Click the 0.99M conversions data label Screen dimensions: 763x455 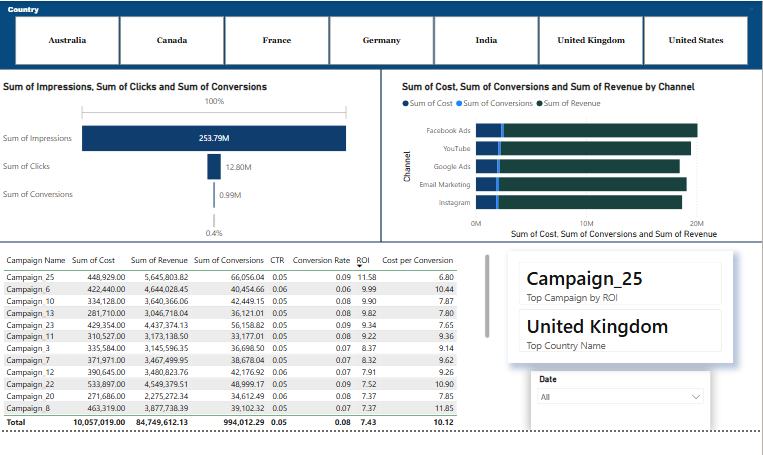[x=230, y=196]
